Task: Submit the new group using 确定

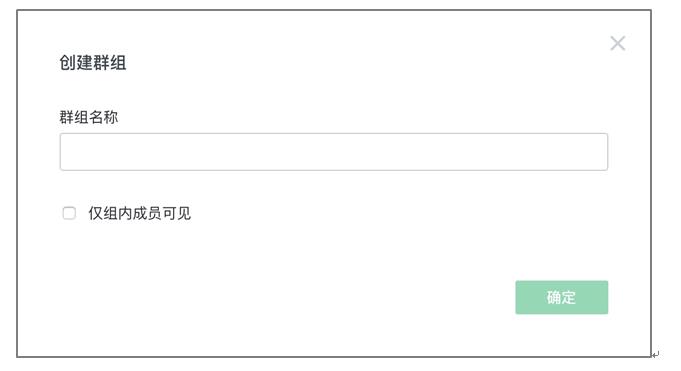Action: tap(562, 297)
